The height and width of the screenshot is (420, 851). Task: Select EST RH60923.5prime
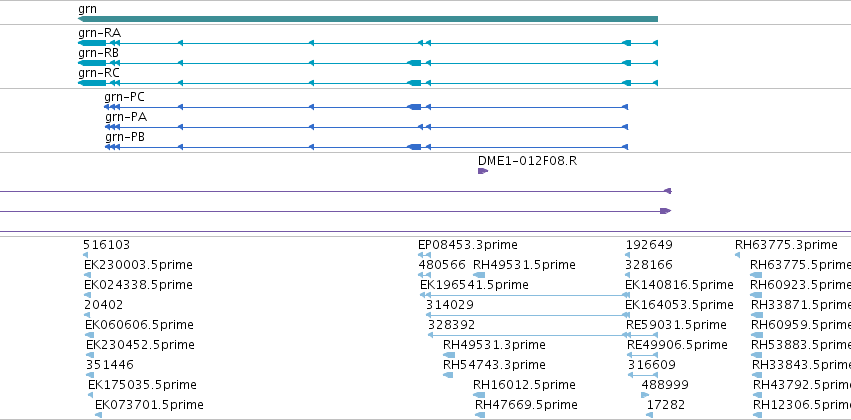pos(801,285)
